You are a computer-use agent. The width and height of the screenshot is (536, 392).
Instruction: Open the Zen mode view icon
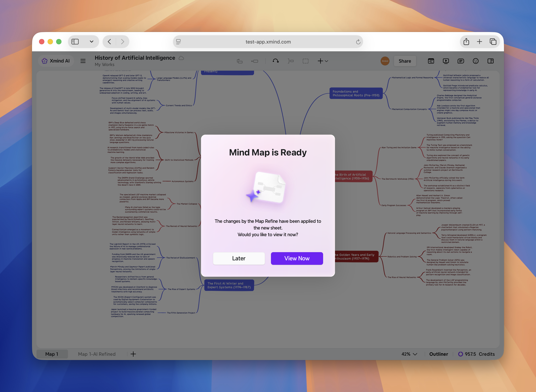pos(431,61)
